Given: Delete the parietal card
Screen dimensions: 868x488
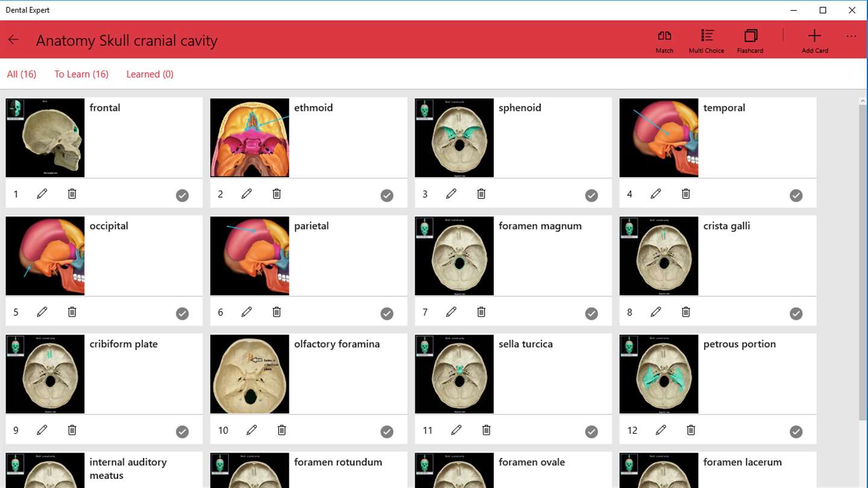Looking at the screenshot, I should [277, 312].
